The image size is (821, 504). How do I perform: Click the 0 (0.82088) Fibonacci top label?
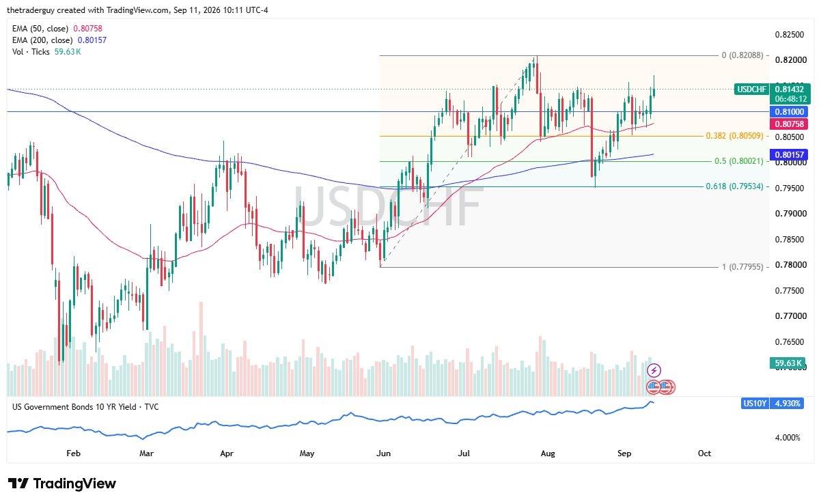pos(744,55)
